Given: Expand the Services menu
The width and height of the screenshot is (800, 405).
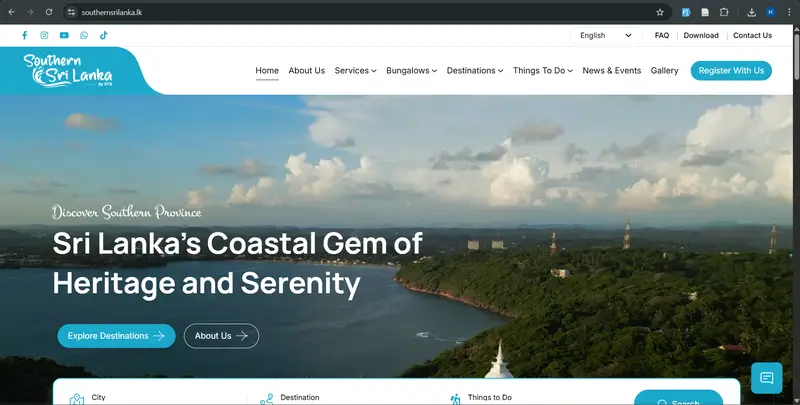Looking at the screenshot, I should pos(356,70).
